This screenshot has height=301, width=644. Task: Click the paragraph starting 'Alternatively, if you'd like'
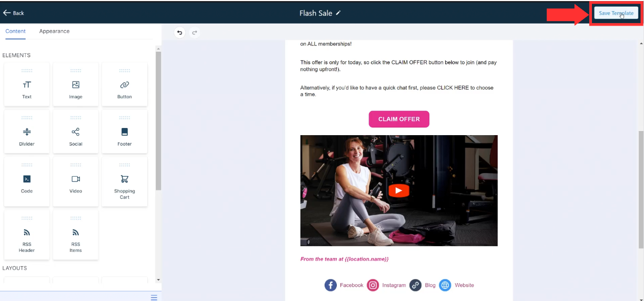click(397, 91)
